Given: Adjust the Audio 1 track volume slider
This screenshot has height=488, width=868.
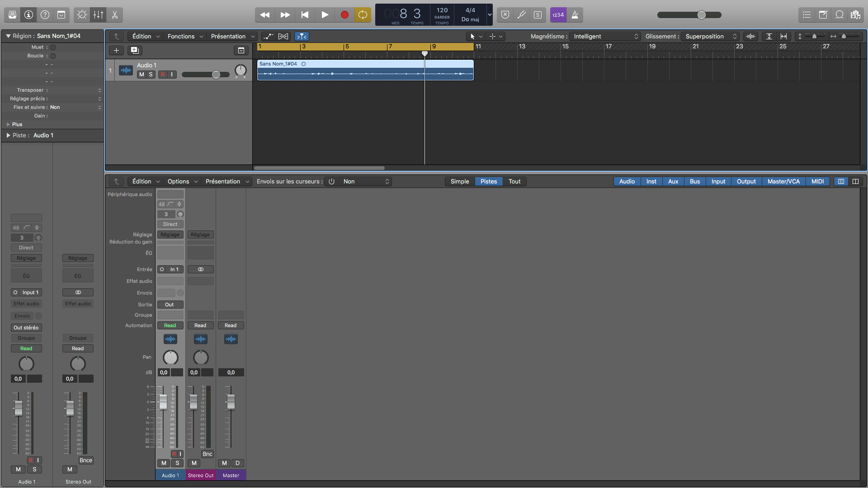Looking at the screenshot, I should point(216,75).
